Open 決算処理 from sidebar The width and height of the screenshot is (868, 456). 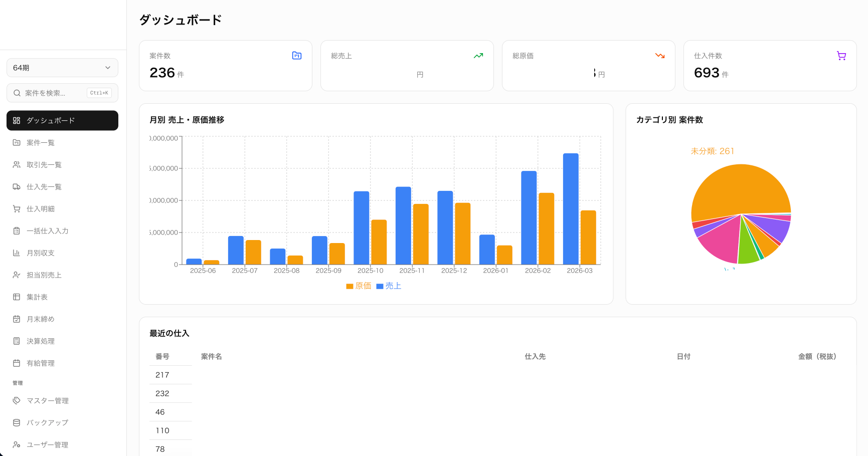click(x=62, y=341)
